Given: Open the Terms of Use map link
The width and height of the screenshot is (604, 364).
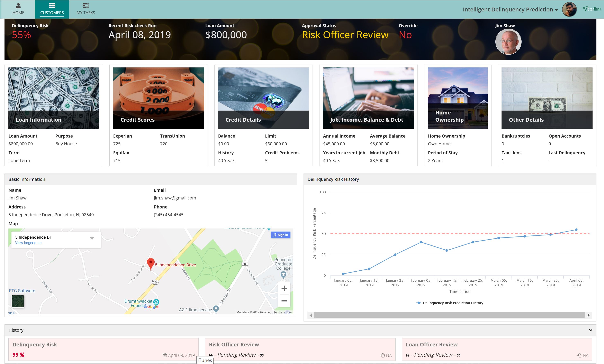Looking at the screenshot, I should (282, 312).
